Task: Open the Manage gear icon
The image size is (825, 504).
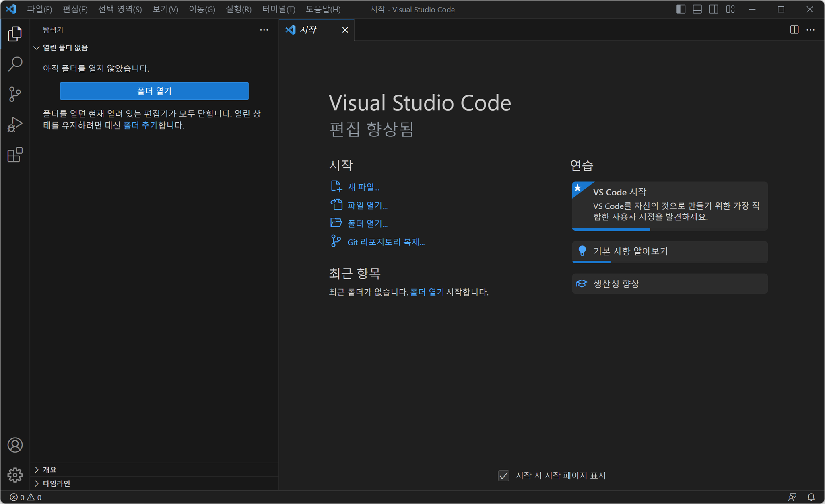Action: tap(15, 475)
